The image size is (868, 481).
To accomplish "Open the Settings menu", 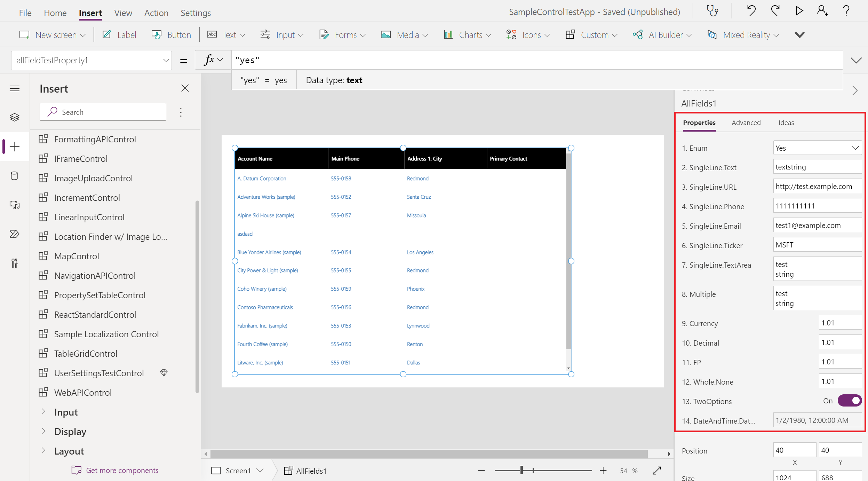I will 196,13.
